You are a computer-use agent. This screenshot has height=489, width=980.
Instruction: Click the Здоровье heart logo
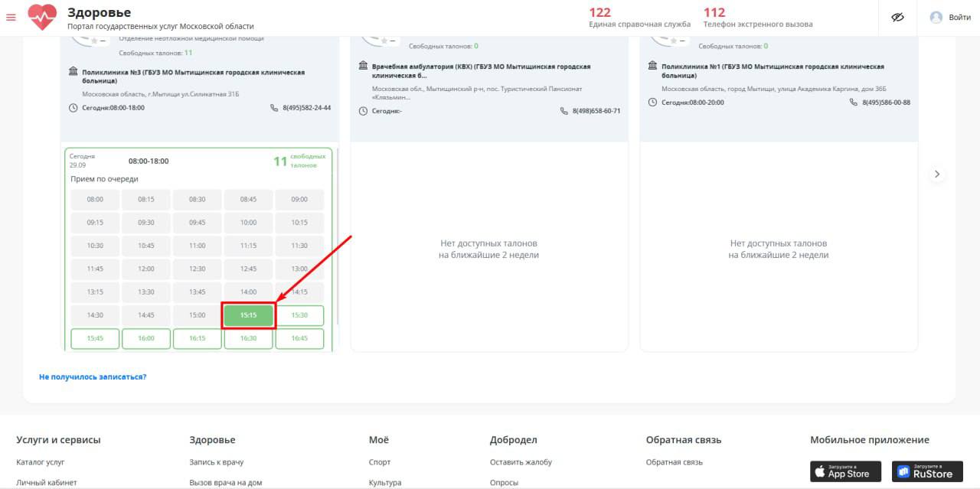(42, 17)
